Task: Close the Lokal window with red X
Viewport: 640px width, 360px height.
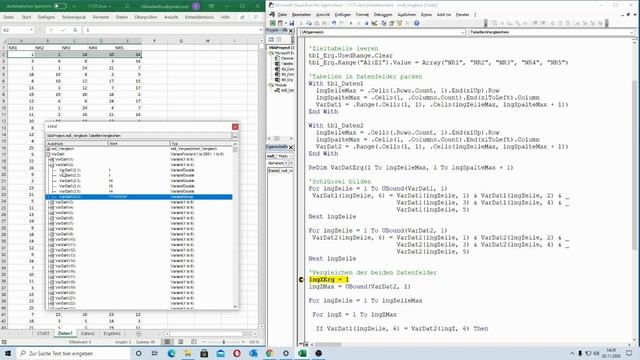Action: tap(235, 127)
